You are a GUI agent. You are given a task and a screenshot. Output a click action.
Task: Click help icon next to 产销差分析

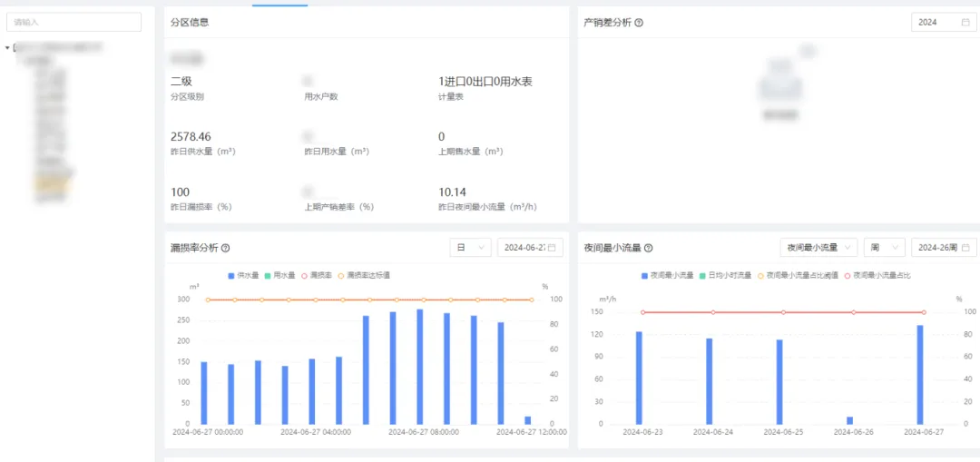click(639, 23)
